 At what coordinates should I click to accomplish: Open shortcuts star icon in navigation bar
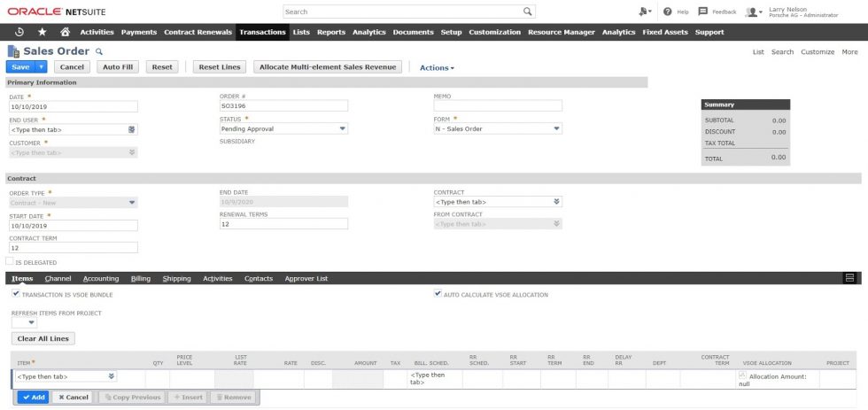point(42,32)
